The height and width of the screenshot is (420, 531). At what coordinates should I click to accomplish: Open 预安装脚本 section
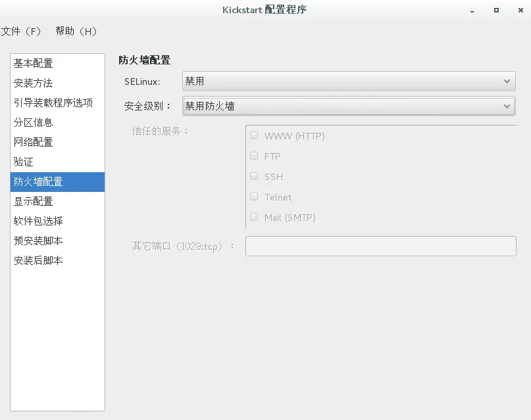[x=38, y=241]
